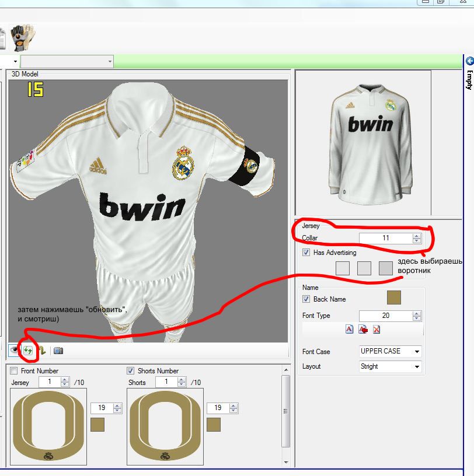Decrease the Font Type value
Viewport: 474px width, 476px height.
pyautogui.click(x=417, y=318)
